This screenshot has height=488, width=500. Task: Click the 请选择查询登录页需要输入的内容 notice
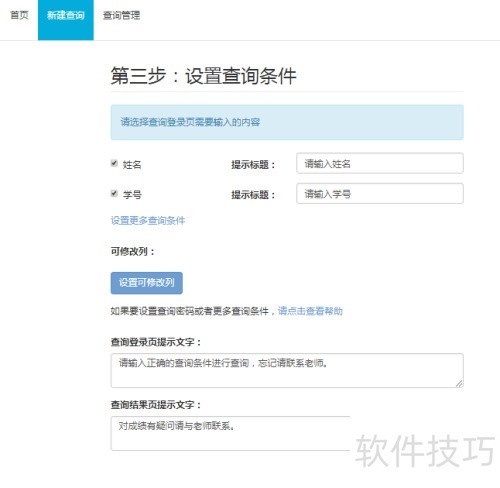click(x=287, y=122)
